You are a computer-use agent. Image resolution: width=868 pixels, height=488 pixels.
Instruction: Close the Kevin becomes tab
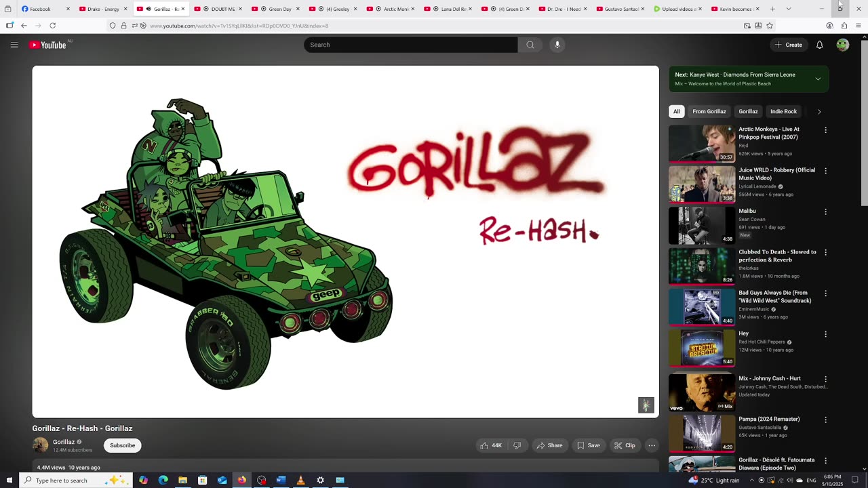coord(757,9)
